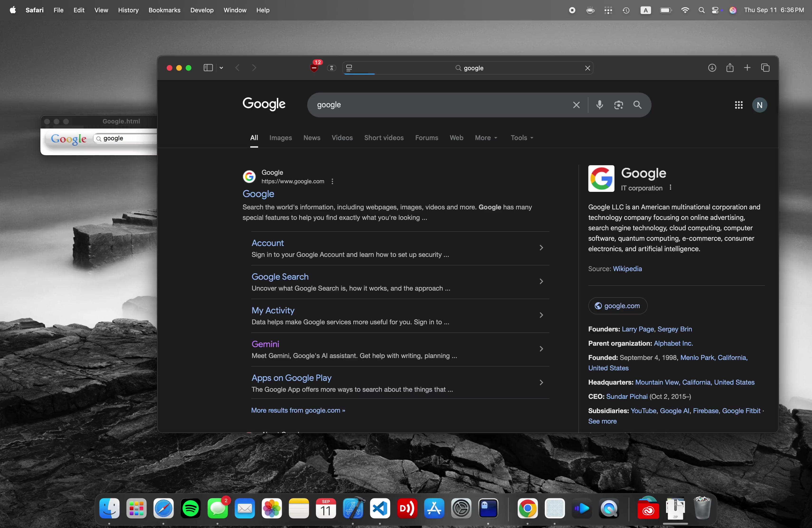Clear the Google search box with the X
Viewport: 812px width, 528px height.
pos(576,105)
